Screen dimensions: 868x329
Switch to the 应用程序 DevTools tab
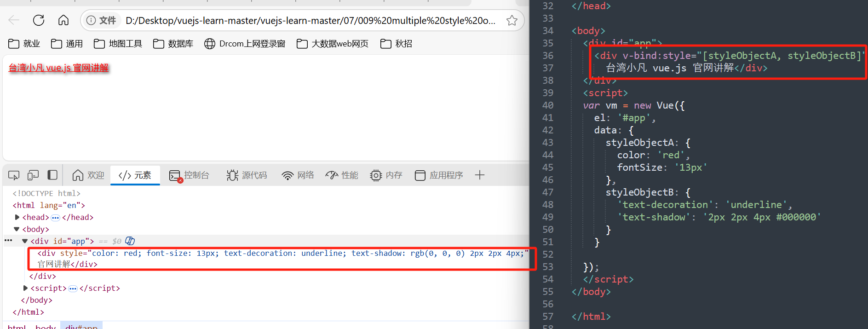point(439,175)
